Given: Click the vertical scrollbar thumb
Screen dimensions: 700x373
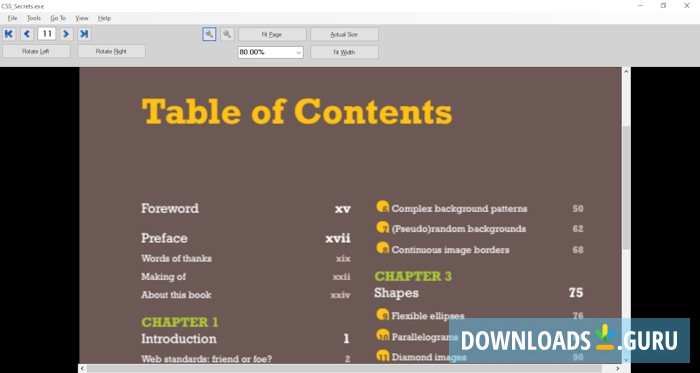Looking at the screenshot, I should click(626, 187).
